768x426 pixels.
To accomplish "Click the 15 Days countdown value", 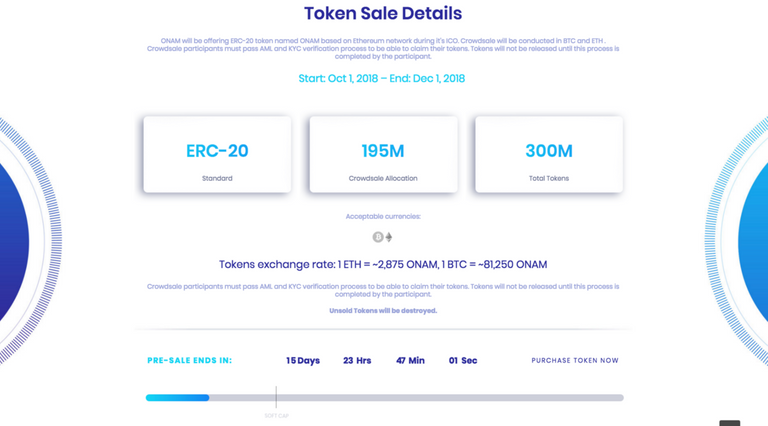I will [x=303, y=360].
